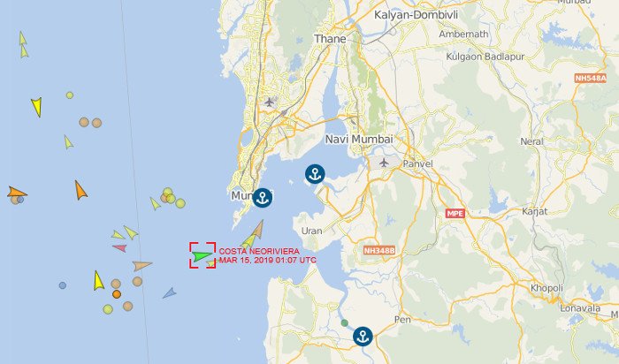Viewport: 619px width, 364px height.
Task: Click the NH548A highway badge
Action: [x=591, y=78]
